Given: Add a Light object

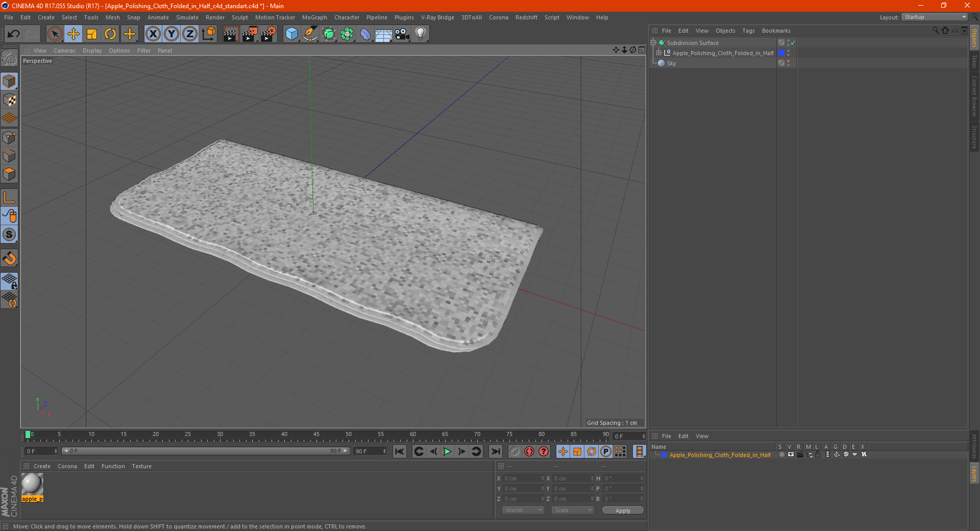Looking at the screenshot, I should [421, 34].
